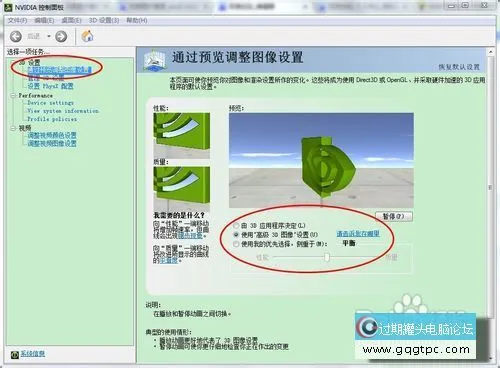Select 设置 PhysX 配置 in tree

(50, 86)
